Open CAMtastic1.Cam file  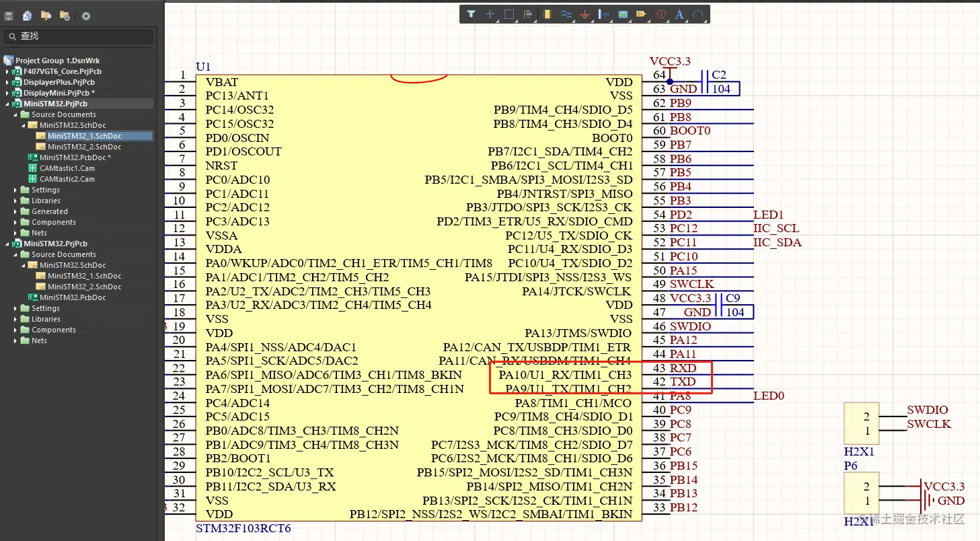tap(67, 168)
